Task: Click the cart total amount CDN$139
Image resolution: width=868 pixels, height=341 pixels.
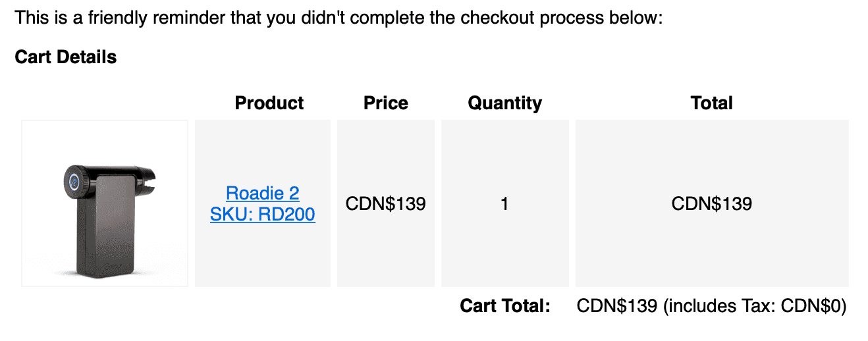Action: (617, 306)
